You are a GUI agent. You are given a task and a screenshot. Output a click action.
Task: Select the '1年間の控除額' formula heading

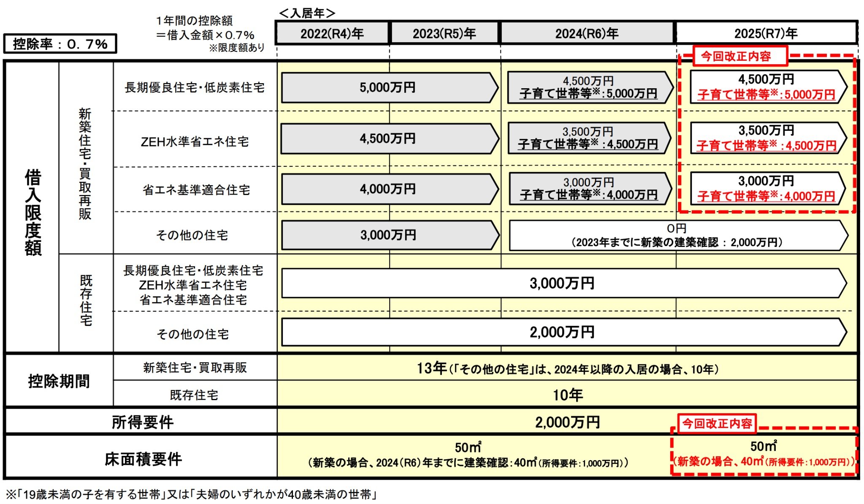coord(194,21)
